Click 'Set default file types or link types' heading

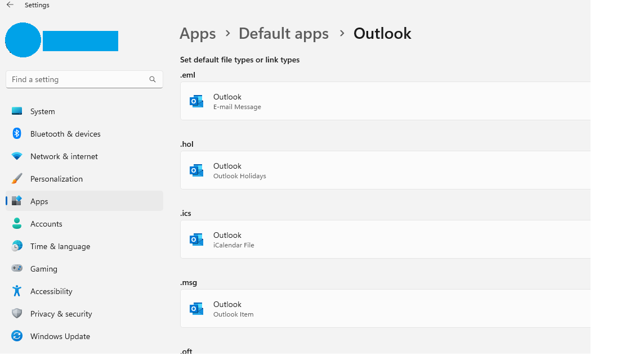(x=240, y=60)
